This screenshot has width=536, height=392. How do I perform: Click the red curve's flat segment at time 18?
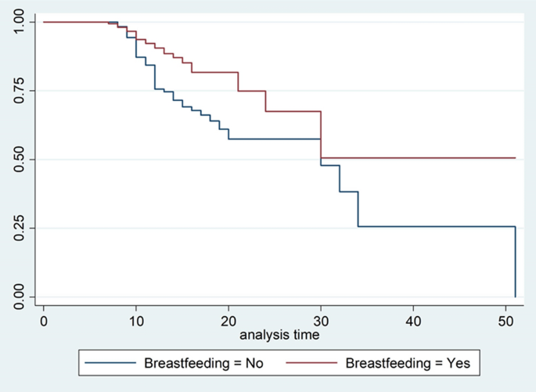pos(210,73)
